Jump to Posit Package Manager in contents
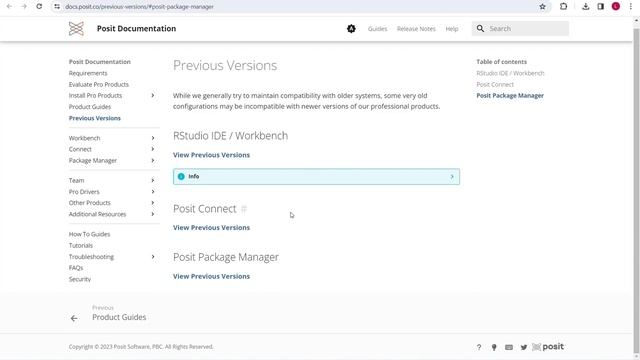This screenshot has height=360, width=640. click(x=510, y=96)
